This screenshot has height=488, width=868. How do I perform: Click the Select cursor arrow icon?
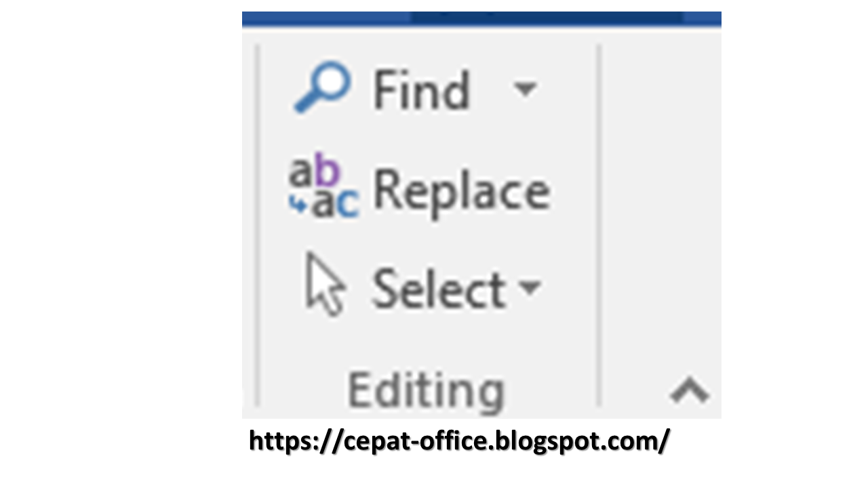[x=324, y=288]
